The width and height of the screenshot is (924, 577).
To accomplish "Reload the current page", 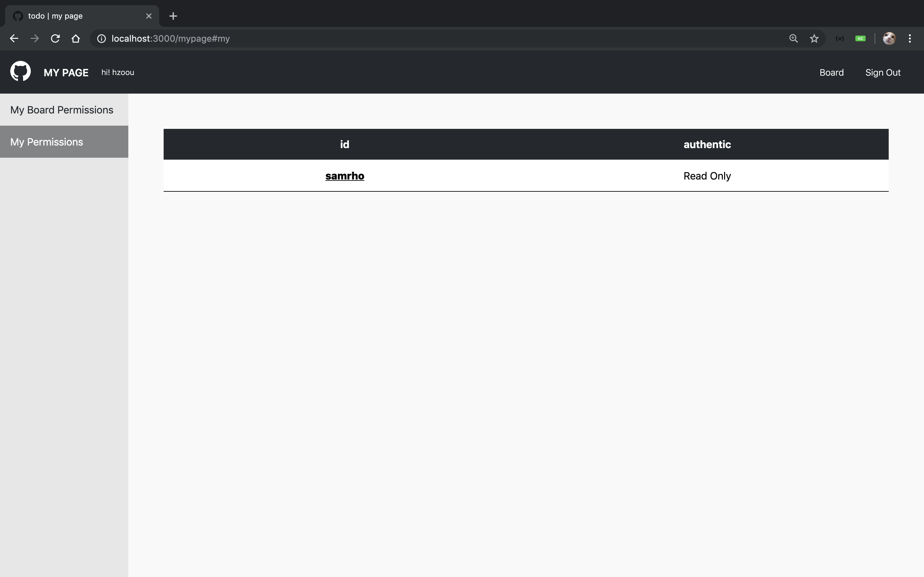I will click(x=56, y=38).
